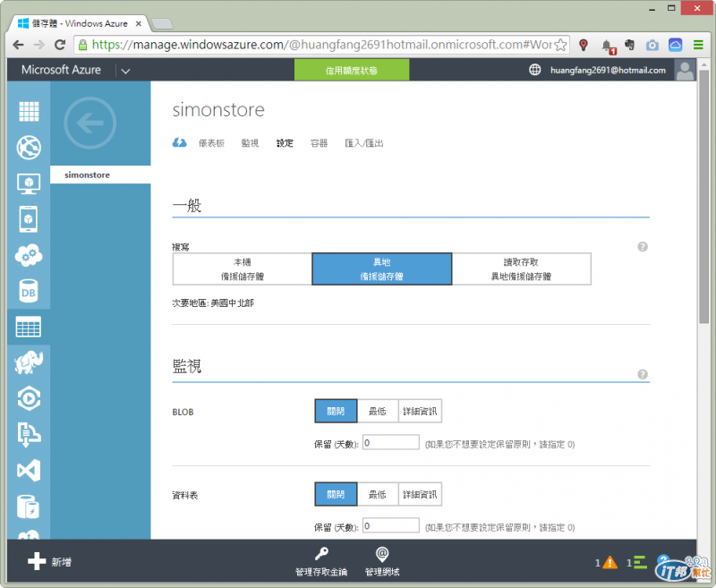Open Cache cylinder lightning icon in sidebar
The height and width of the screenshot is (588, 716).
29,507
